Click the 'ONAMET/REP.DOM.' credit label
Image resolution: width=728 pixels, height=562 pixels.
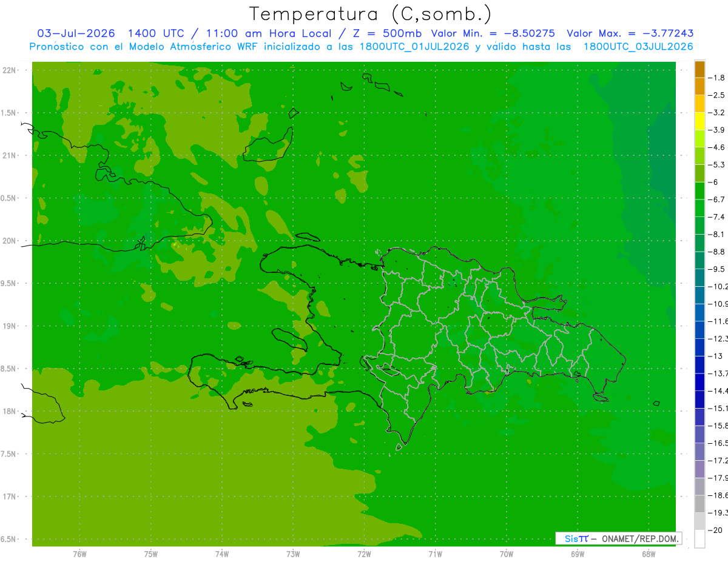pyautogui.click(x=639, y=538)
